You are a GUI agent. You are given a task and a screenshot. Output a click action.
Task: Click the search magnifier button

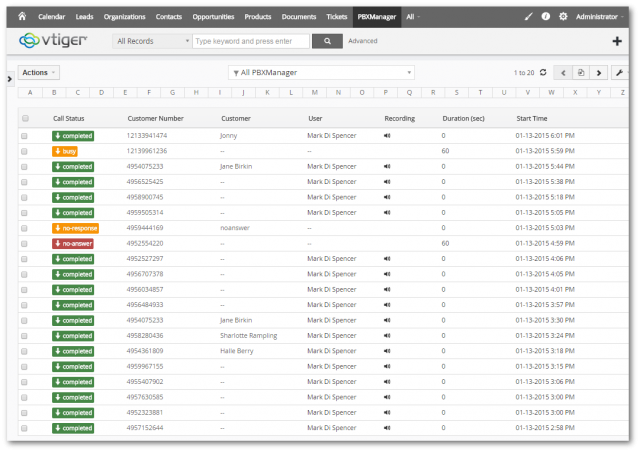327,41
